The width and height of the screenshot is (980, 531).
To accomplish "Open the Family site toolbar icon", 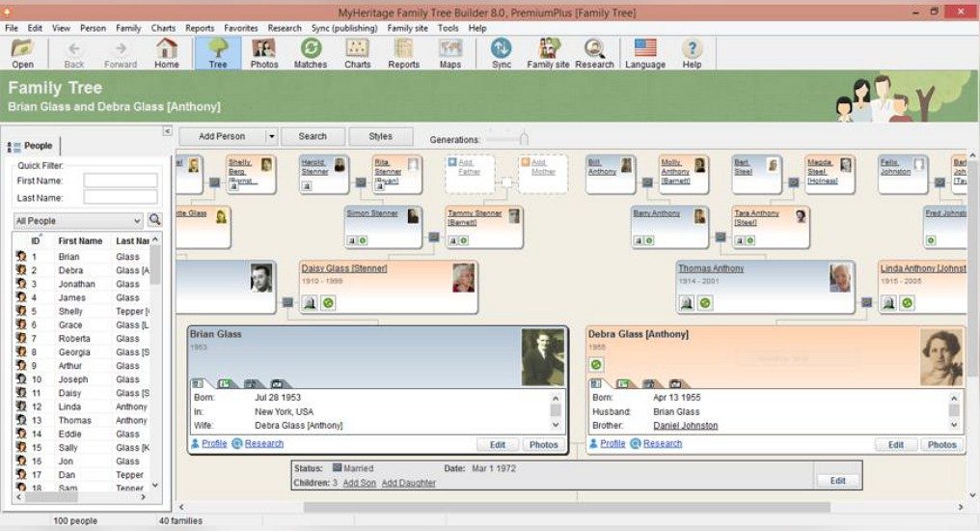I will coord(548,53).
